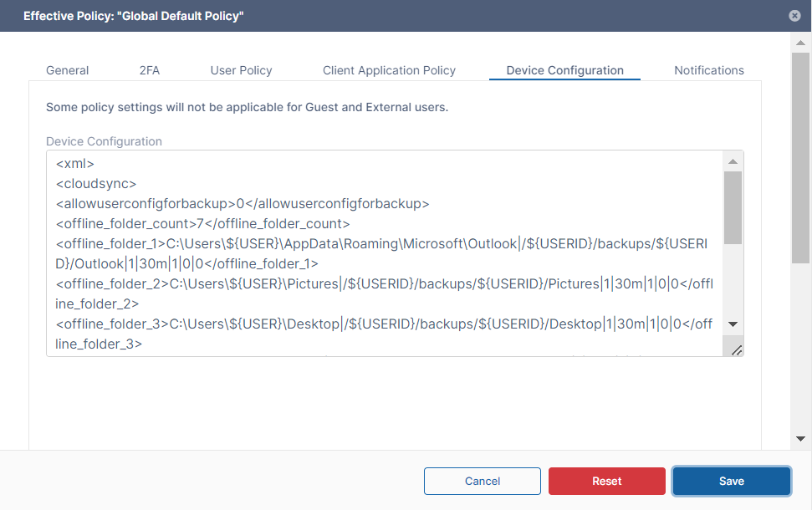
Task: Select the User Policy tab
Action: 241,70
